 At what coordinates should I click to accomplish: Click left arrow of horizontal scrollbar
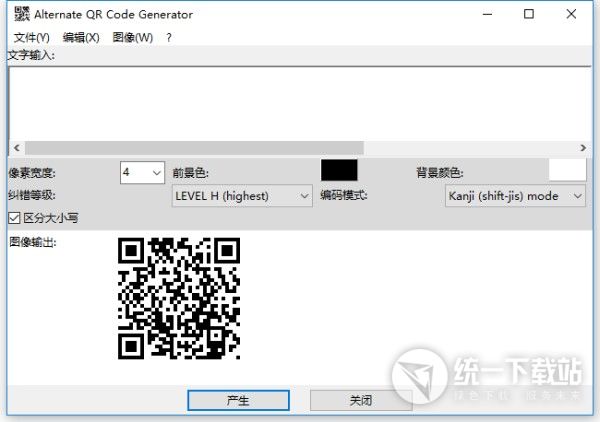click(16, 147)
